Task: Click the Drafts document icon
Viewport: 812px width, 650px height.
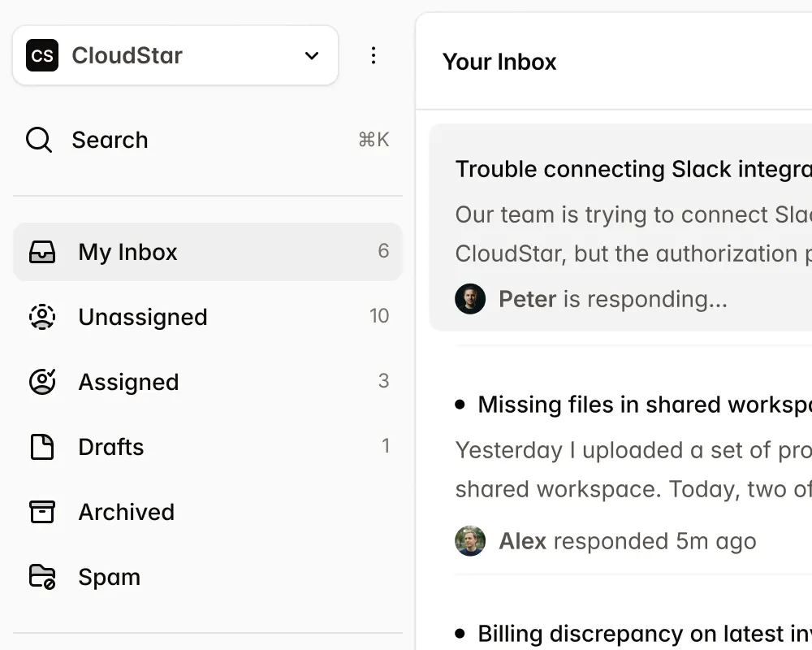Action: 42,447
